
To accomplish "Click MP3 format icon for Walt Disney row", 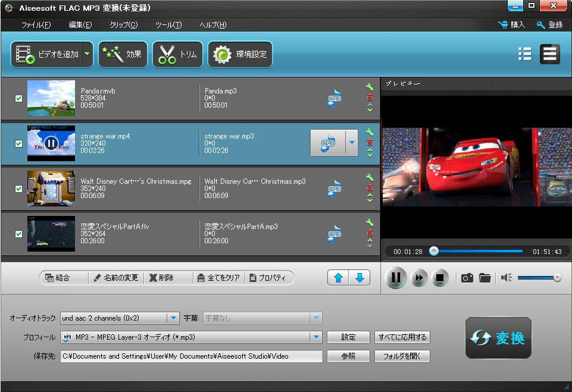I will pos(334,189).
